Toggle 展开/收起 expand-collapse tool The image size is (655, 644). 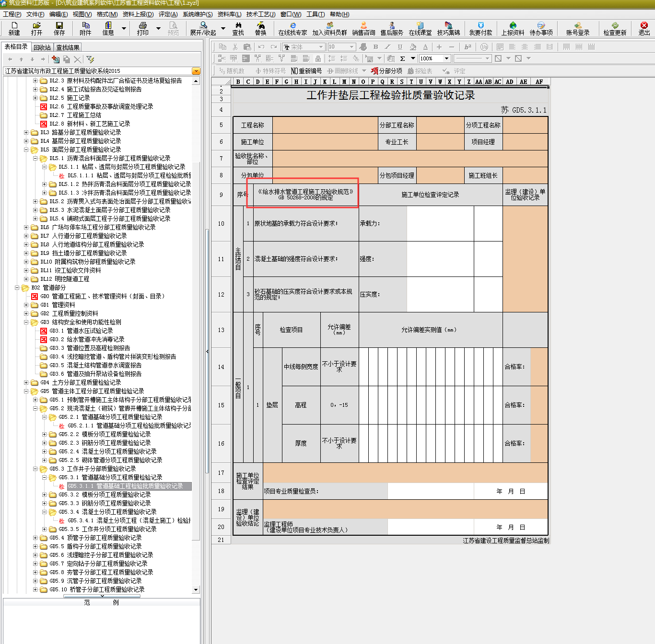[x=203, y=28]
